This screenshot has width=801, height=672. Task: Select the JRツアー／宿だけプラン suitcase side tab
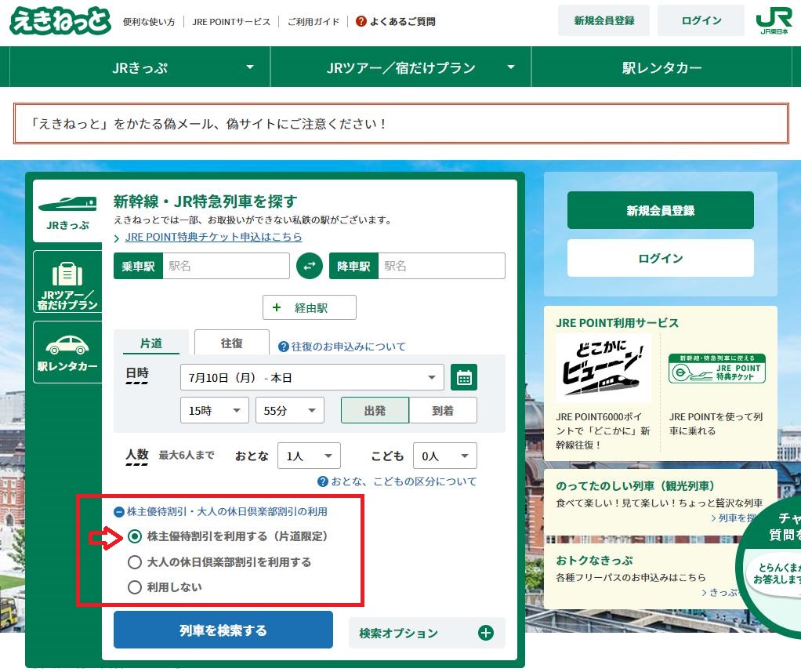click(67, 282)
